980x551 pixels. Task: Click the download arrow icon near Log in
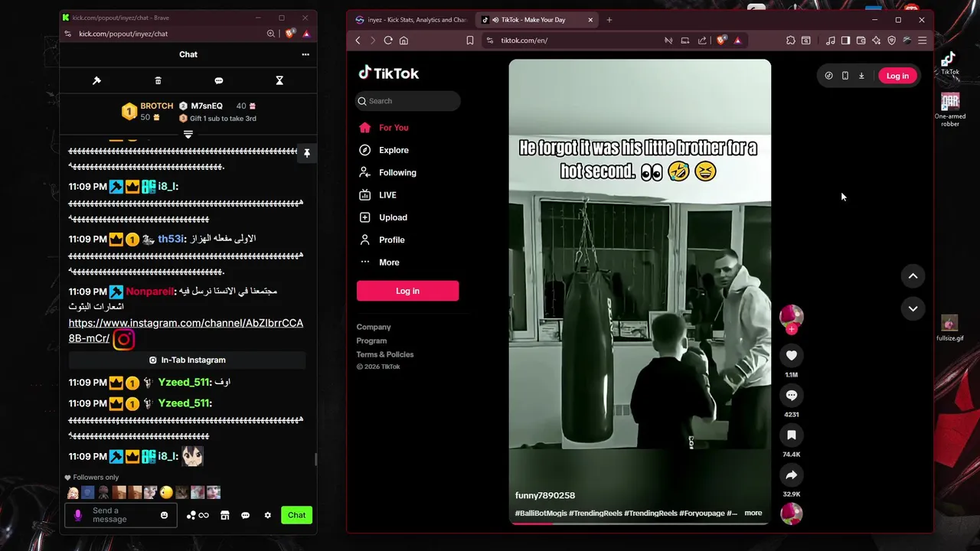pos(861,76)
